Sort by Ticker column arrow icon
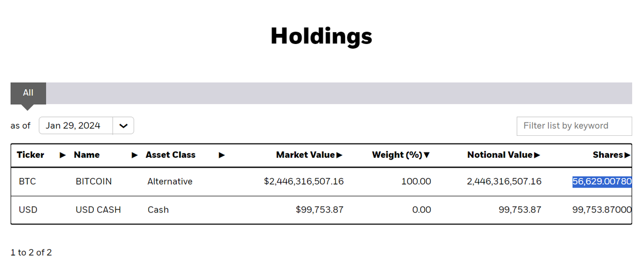The image size is (644, 269). click(x=63, y=155)
